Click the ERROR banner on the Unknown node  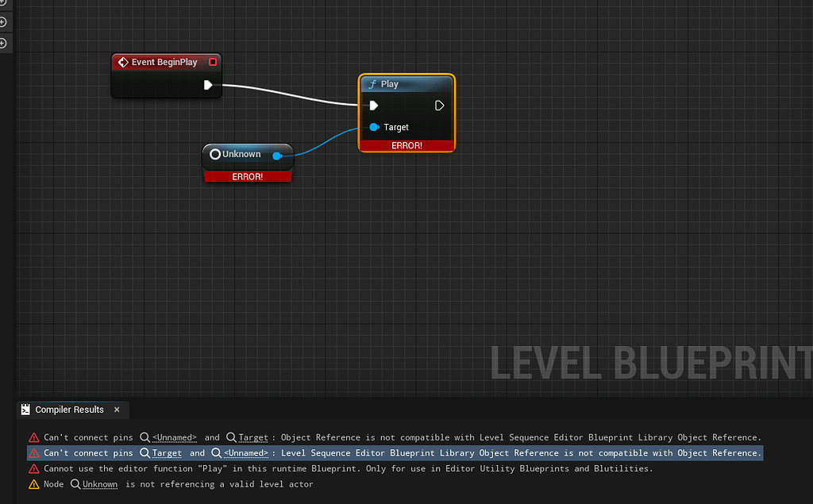point(247,176)
